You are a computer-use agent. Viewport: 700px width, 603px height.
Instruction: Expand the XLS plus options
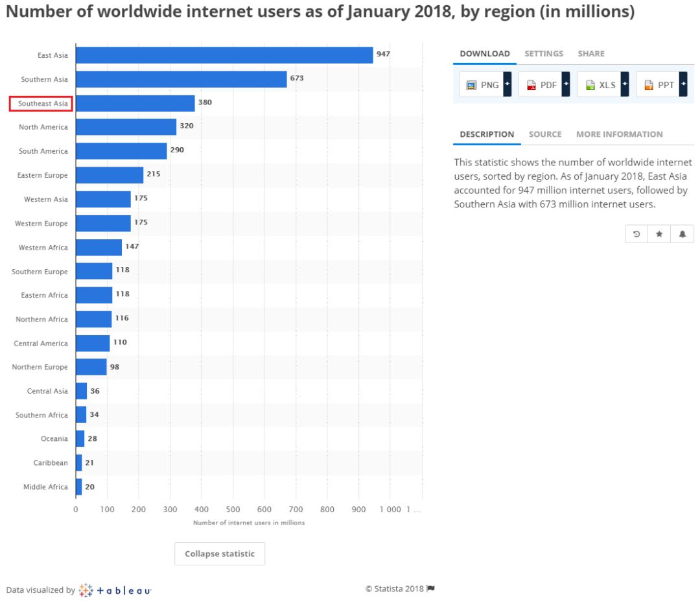coord(625,84)
